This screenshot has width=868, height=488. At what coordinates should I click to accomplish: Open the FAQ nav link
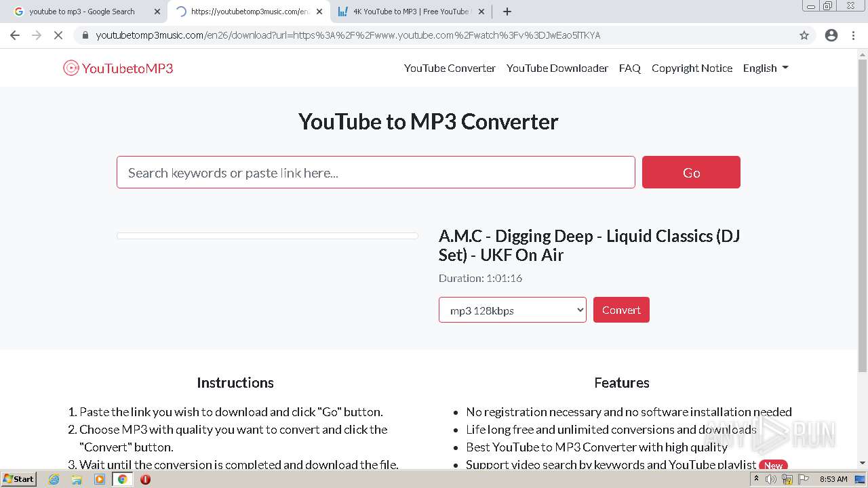tap(630, 68)
